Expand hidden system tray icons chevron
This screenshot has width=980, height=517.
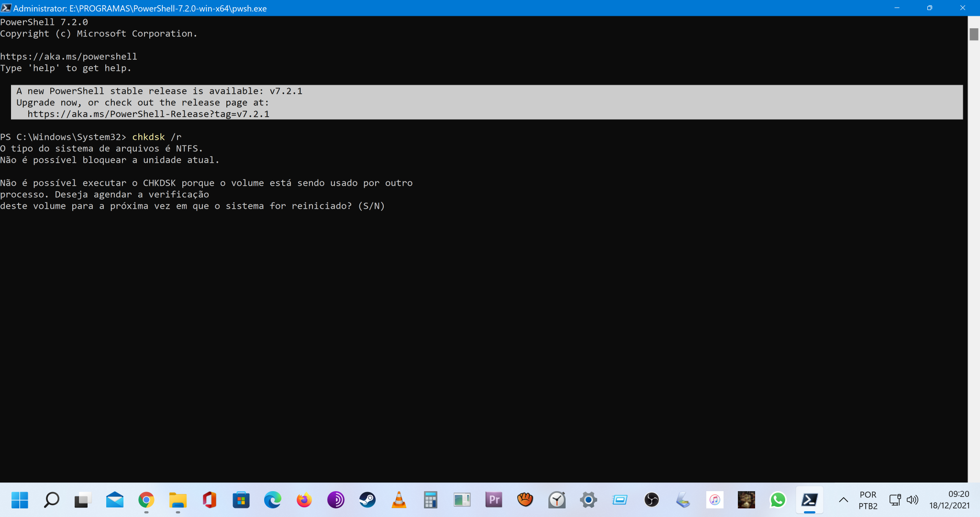843,500
